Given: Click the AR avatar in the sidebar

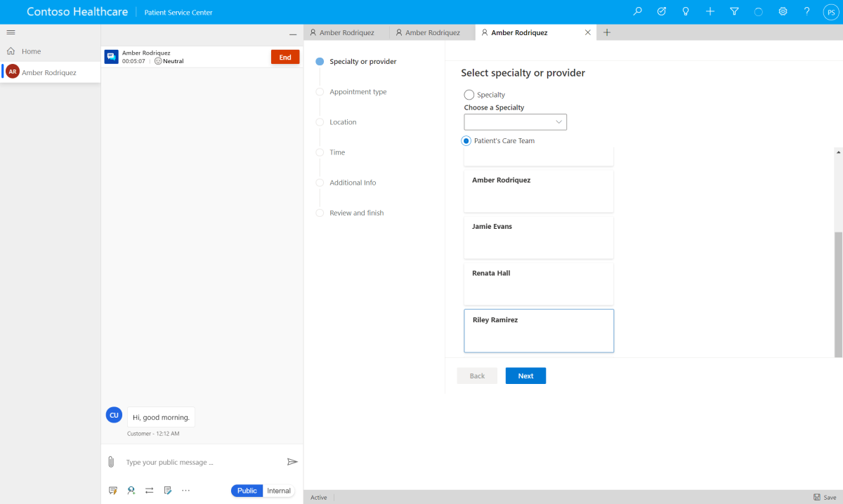Looking at the screenshot, I should (x=13, y=72).
